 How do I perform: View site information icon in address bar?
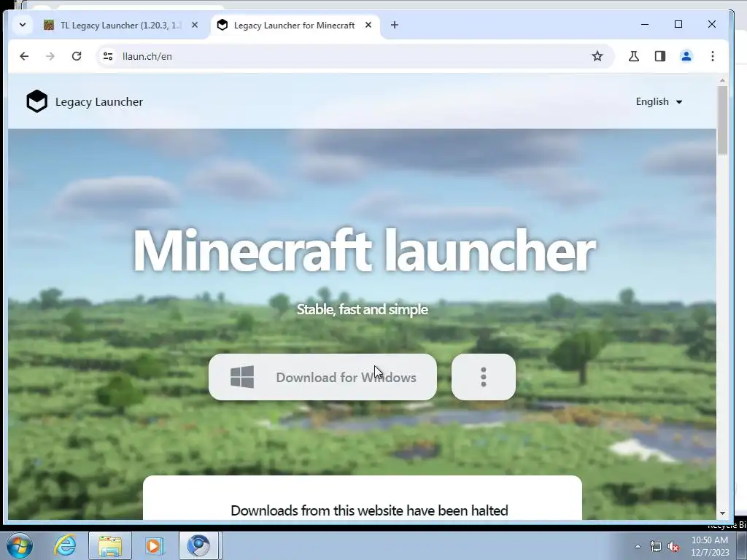(x=108, y=56)
